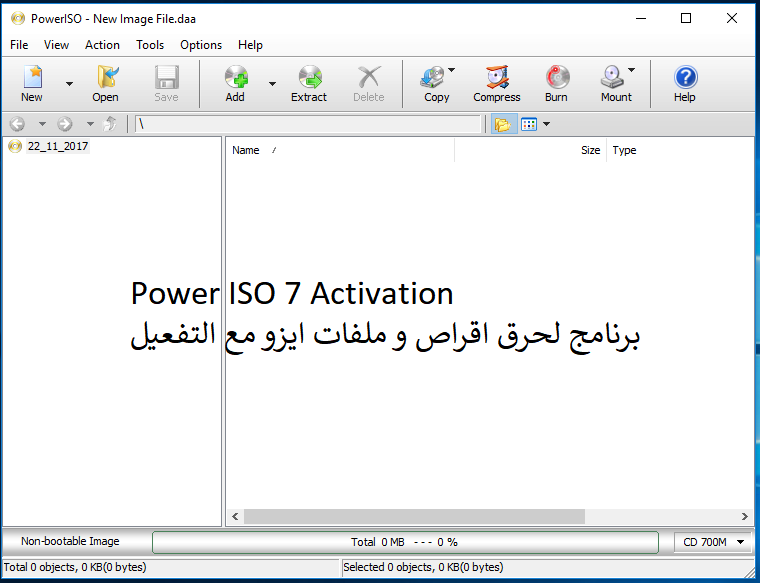The height and width of the screenshot is (583, 760).
Task: Add files using the Add icon
Action: point(236,78)
